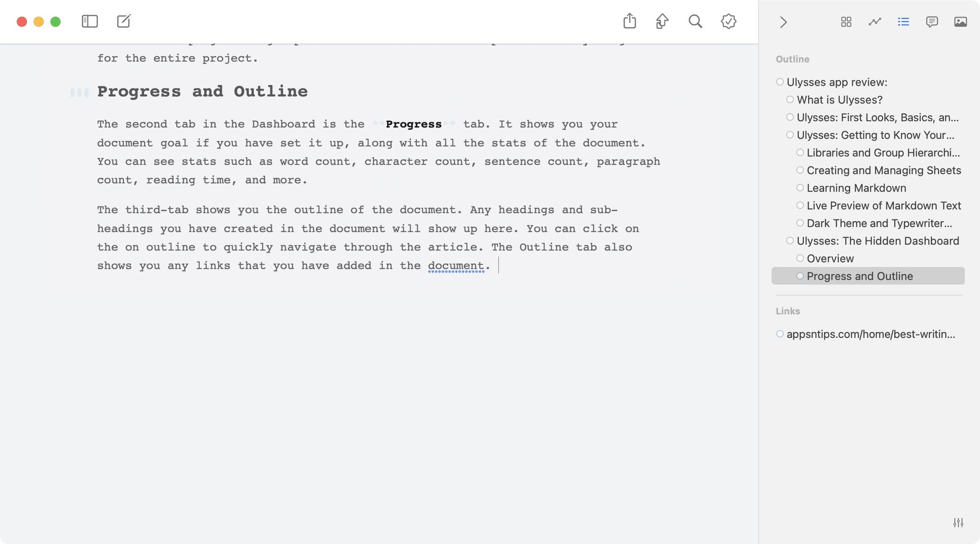This screenshot has width=980, height=544.
Task: Select radio button for 'Learning Markdown'
Action: 800,188
